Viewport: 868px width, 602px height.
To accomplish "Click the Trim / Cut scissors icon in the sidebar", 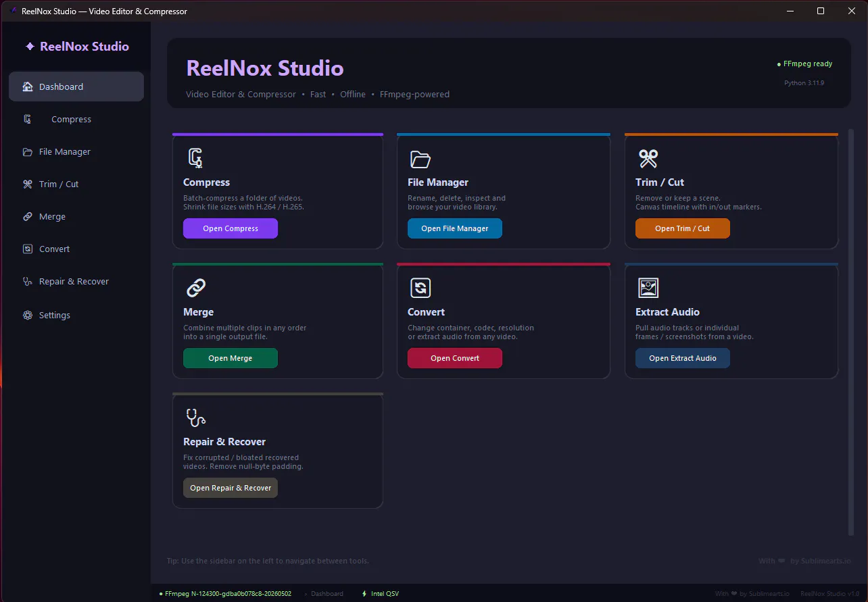I will click(28, 184).
